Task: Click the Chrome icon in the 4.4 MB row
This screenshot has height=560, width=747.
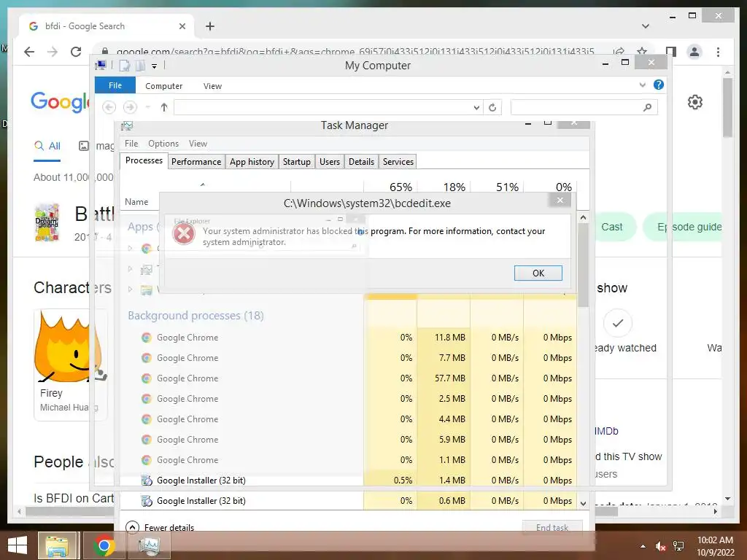Action: [147, 419]
